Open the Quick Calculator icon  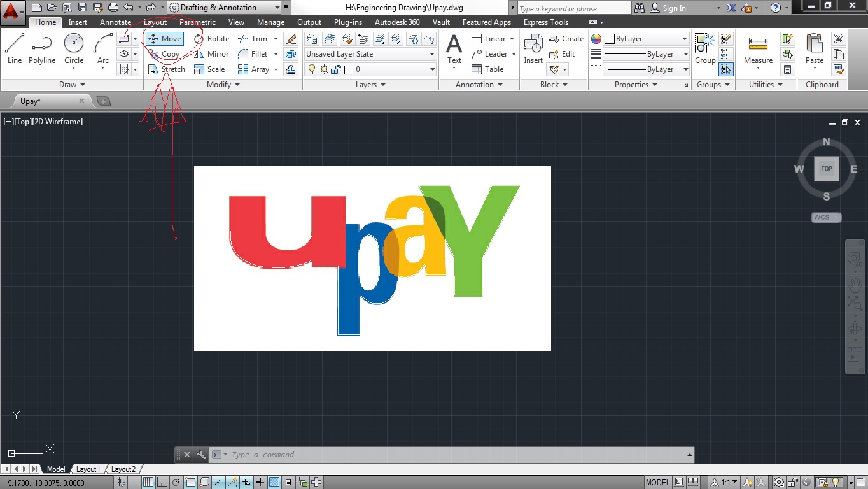click(x=788, y=69)
